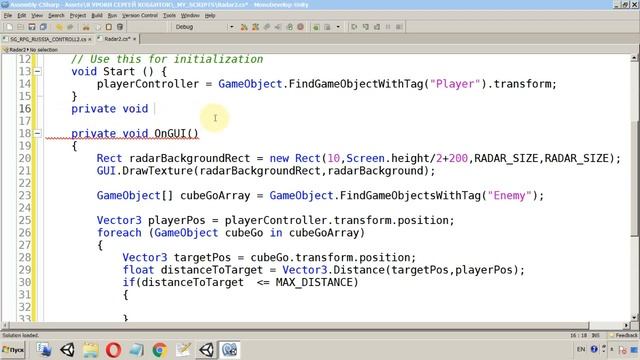
Task: Click the Redo toolbar icon
Action: coord(70,27)
